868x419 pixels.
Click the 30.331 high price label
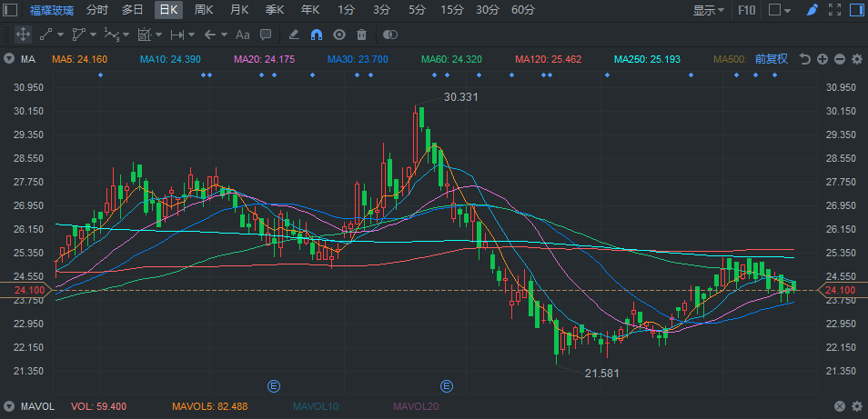point(461,97)
